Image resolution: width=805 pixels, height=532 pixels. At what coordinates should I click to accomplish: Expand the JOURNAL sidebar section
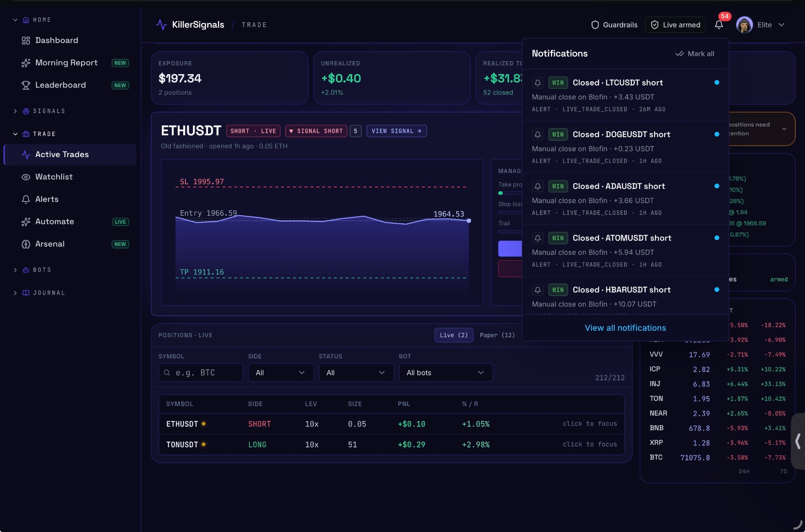pos(16,293)
